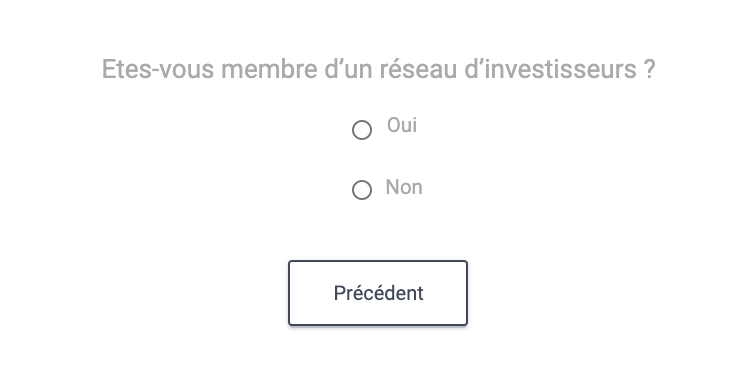Click the Non label text
The width and height of the screenshot is (746, 388).
pyautogui.click(x=404, y=187)
